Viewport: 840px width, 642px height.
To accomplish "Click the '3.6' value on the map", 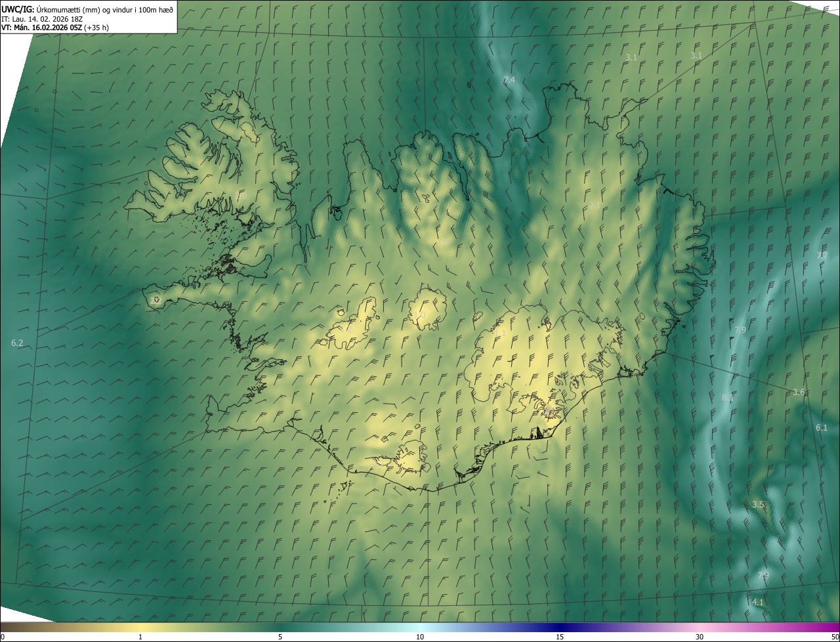I will tap(799, 393).
